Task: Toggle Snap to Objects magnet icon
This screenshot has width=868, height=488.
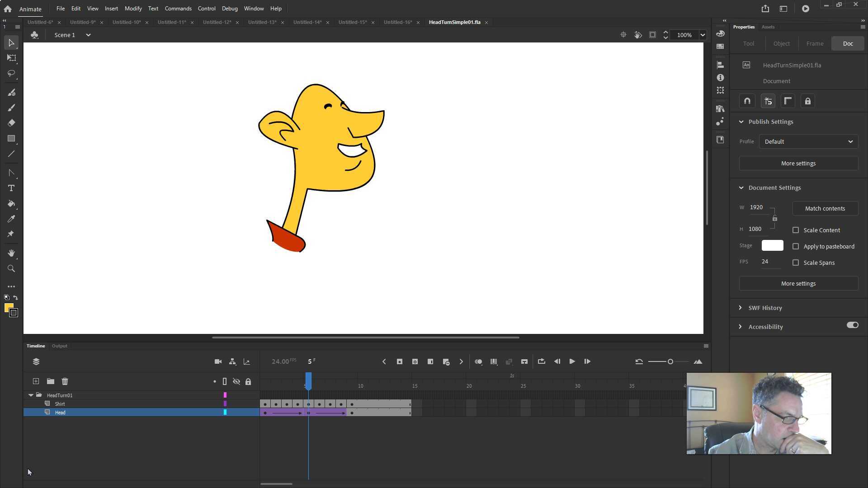Action: click(x=746, y=101)
